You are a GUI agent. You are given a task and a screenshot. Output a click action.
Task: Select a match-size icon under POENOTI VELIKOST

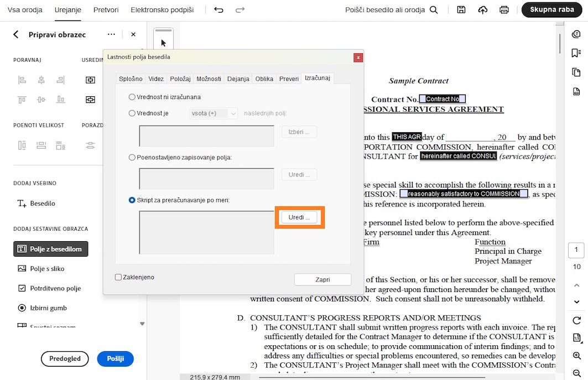pyautogui.click(x=22, y=145)
